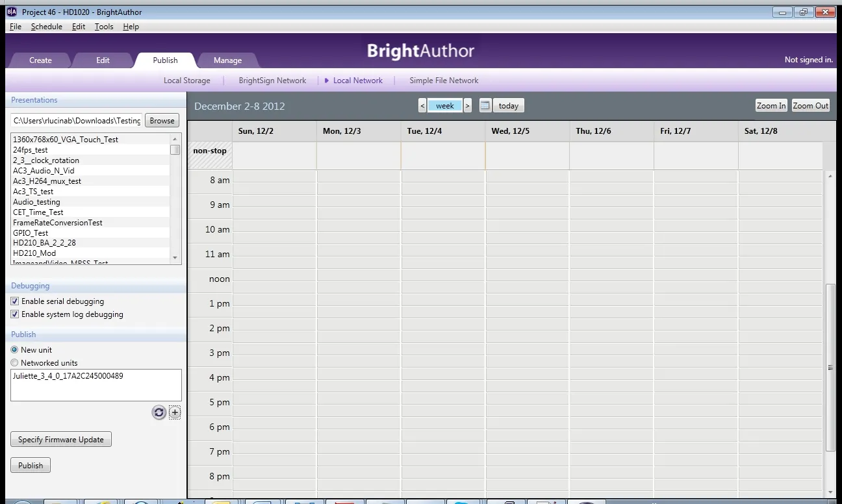Select the Networked units radio button

coord(14,363)
